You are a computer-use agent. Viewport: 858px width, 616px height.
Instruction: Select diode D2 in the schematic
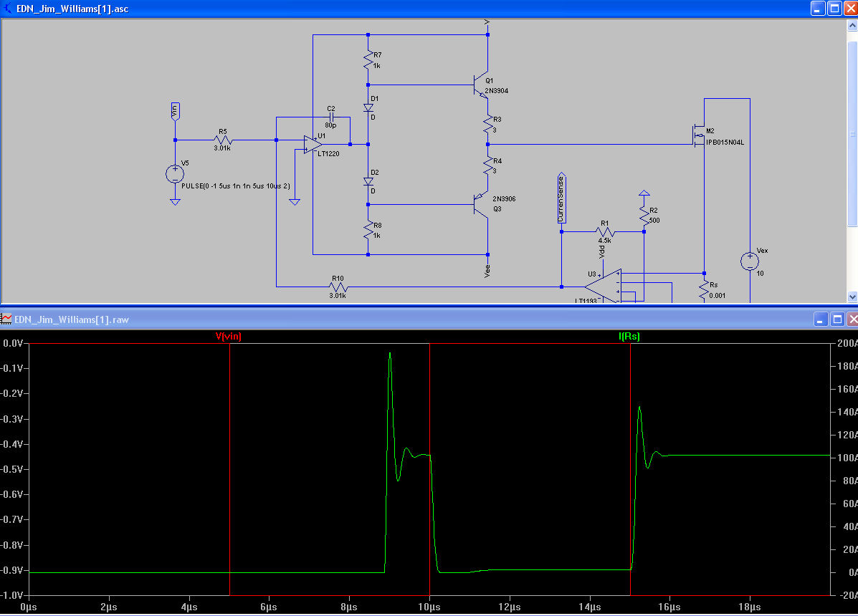point(368,181)
